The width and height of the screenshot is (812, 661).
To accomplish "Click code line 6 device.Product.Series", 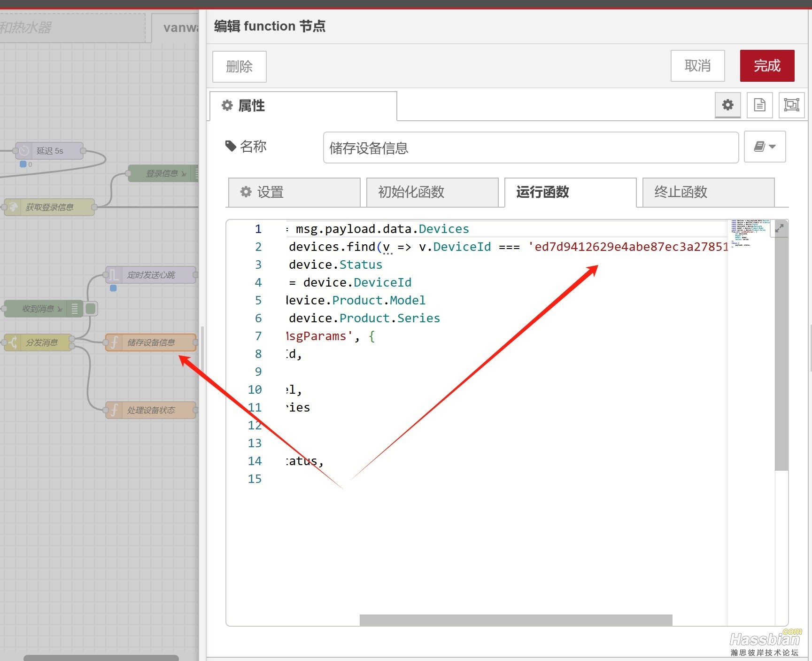I will point(364,318).
